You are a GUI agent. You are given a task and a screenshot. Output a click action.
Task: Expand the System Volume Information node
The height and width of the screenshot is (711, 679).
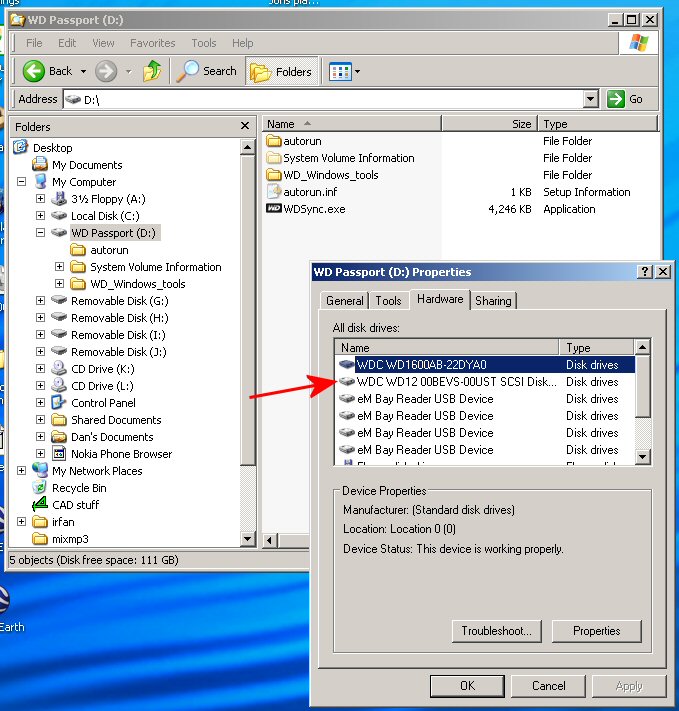coord(59,266)
